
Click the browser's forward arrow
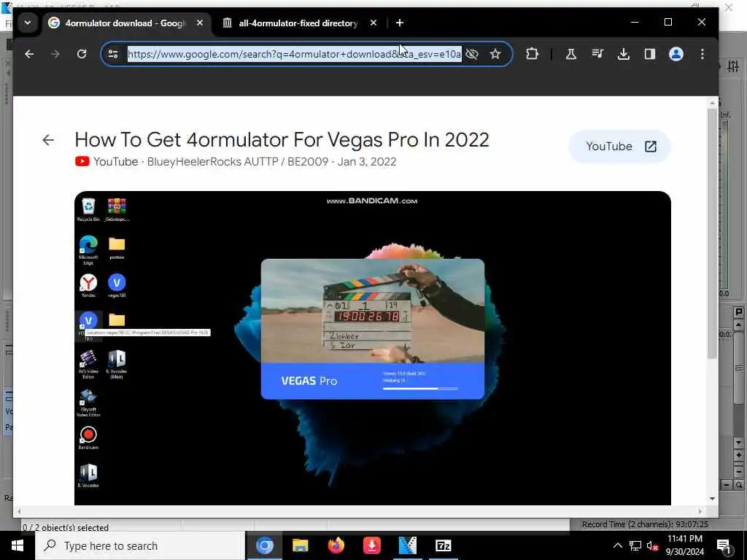pos(55,54)
